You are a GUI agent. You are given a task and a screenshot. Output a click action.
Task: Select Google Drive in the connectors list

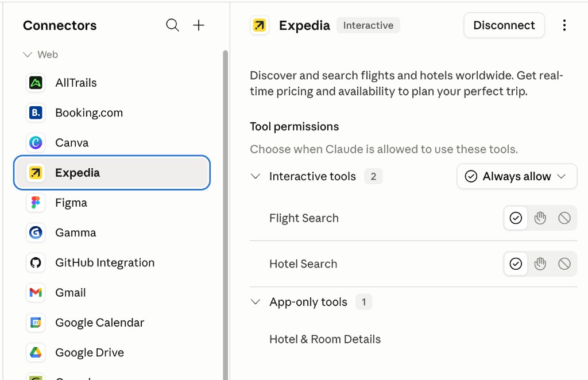point(112,352)
